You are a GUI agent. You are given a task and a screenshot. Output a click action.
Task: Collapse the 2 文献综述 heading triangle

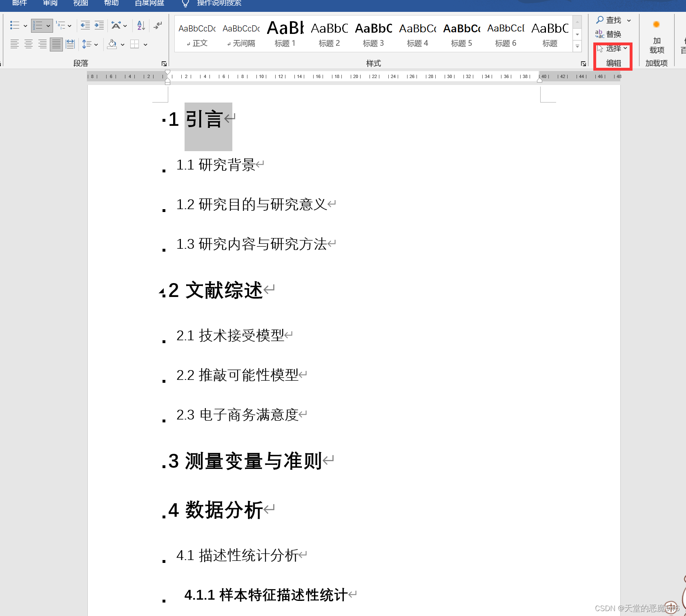pos(161,292)
